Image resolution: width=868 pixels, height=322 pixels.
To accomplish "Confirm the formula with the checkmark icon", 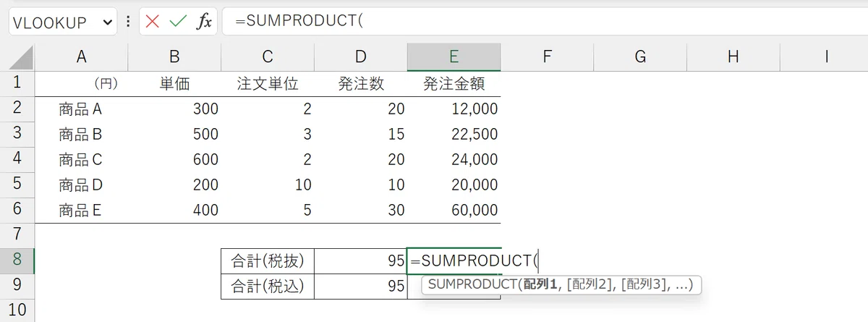I will pos(178,22).
